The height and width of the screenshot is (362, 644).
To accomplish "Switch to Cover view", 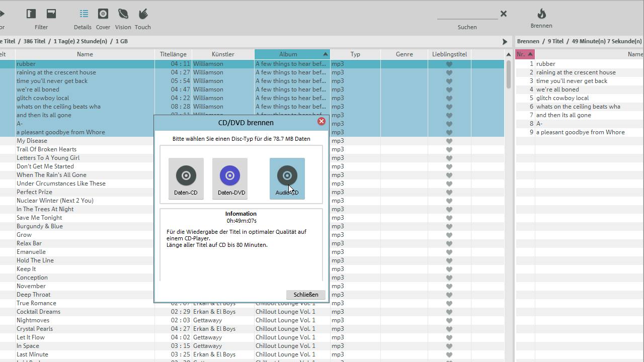I will (x=103, y=19).
